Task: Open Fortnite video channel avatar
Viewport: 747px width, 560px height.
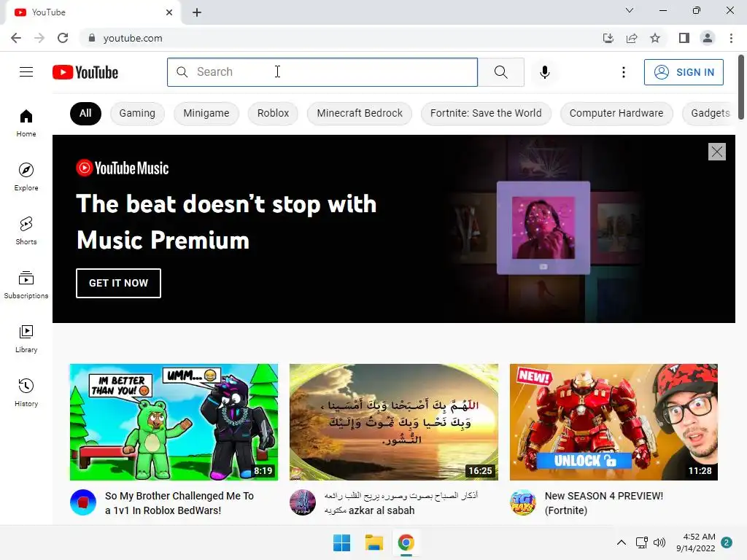Action: (x=522, y=502)
